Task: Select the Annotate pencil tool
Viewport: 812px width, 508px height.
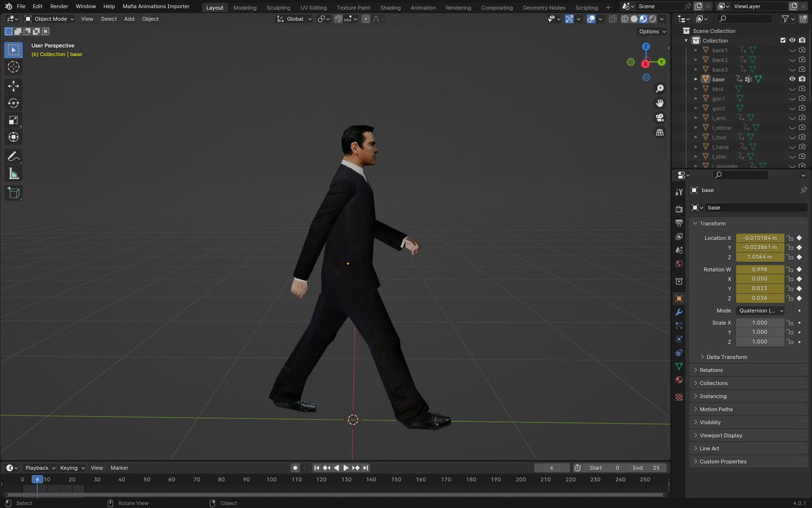Action: click(13, 156)
